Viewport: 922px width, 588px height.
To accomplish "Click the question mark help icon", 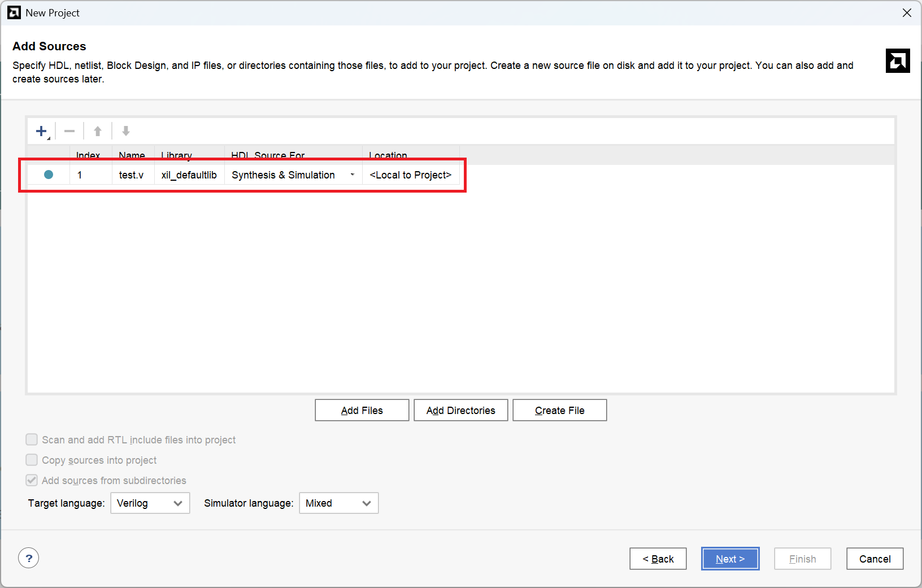I will pos(29,558).
